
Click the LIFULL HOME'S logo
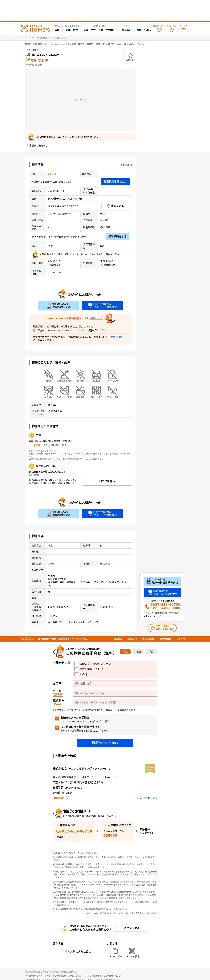coord(35,29)
